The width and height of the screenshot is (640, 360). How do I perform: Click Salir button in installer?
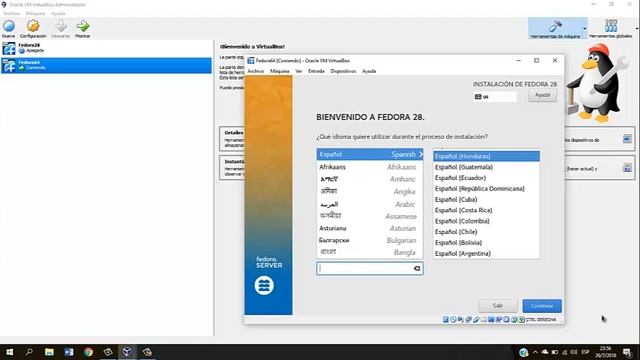coord(498,306)
